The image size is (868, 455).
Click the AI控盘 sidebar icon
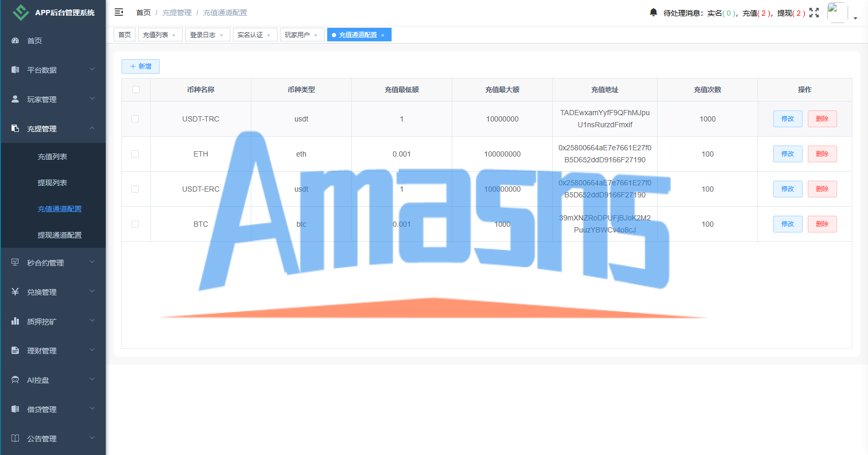tap(15, 380)
